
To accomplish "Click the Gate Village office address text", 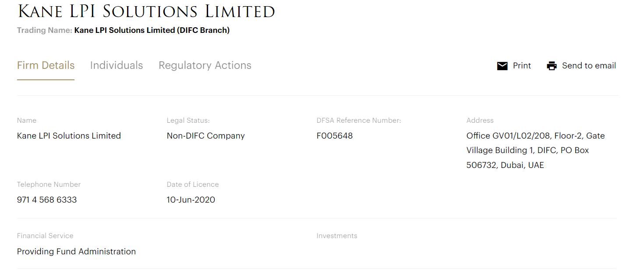I will click(535, 150).
